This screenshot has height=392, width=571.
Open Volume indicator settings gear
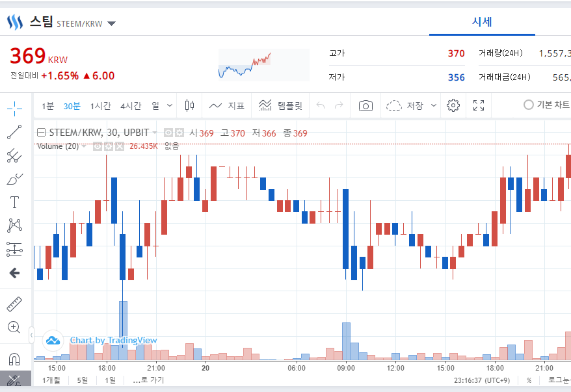point(109,146)
